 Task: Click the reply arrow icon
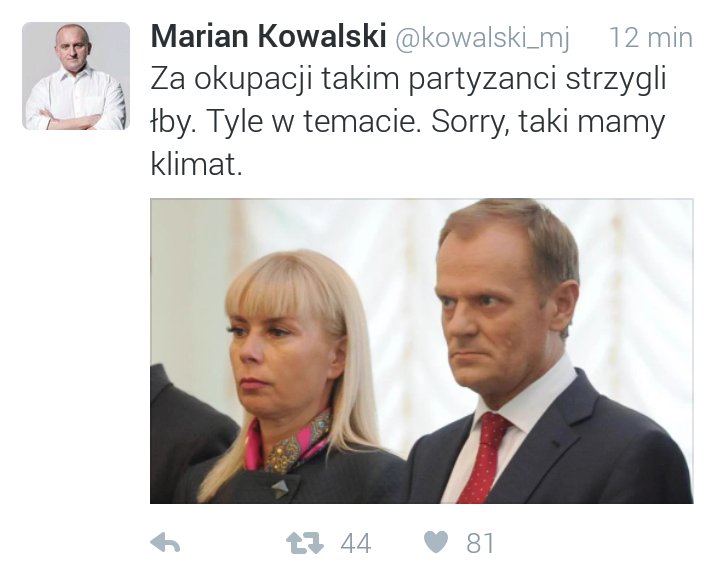pos(165,543)
